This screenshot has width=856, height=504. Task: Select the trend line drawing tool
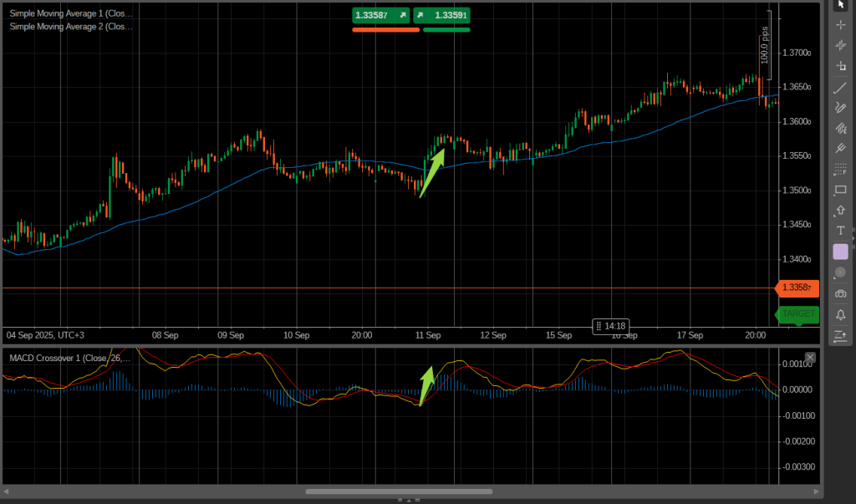841,87
